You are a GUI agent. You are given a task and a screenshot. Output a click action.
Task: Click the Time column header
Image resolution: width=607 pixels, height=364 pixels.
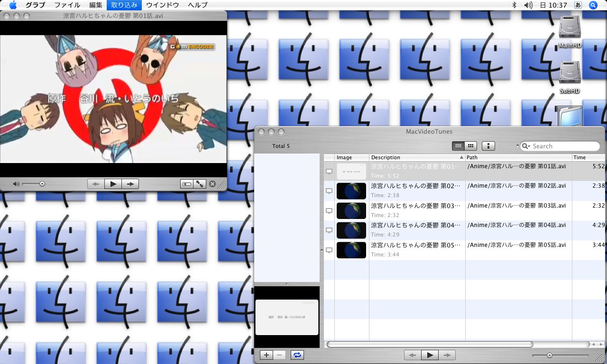point(588,157)
